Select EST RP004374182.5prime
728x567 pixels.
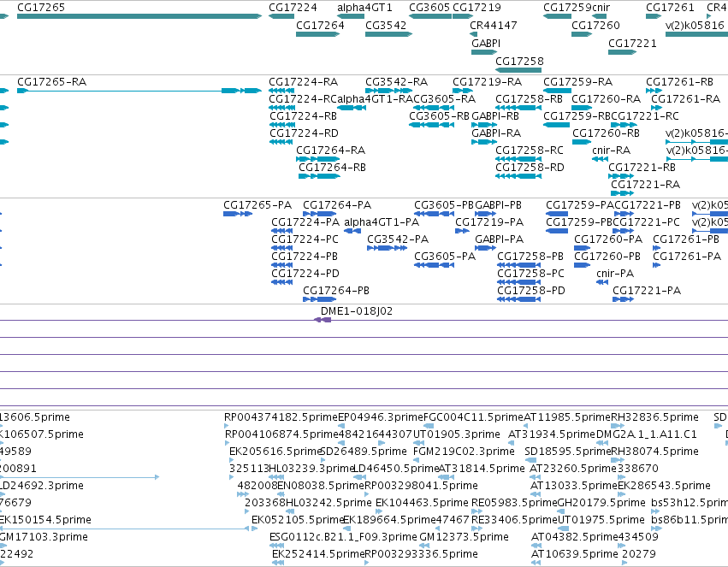click(227, 426)
